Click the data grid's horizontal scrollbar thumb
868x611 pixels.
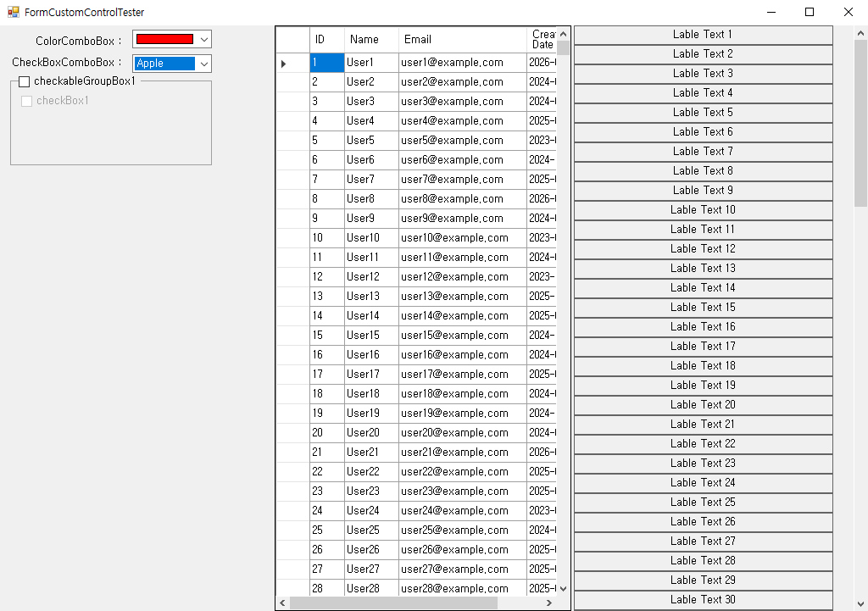tap(393, 603)
